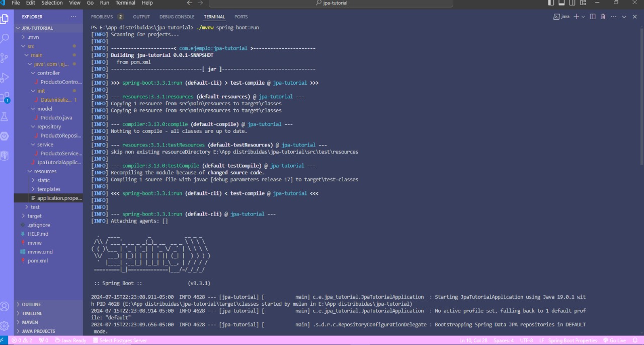This screenshot has height=345, width=644.
Task: Toggle secondary side bar visibility
Action: pyautogui.click(x=573, y=3)
